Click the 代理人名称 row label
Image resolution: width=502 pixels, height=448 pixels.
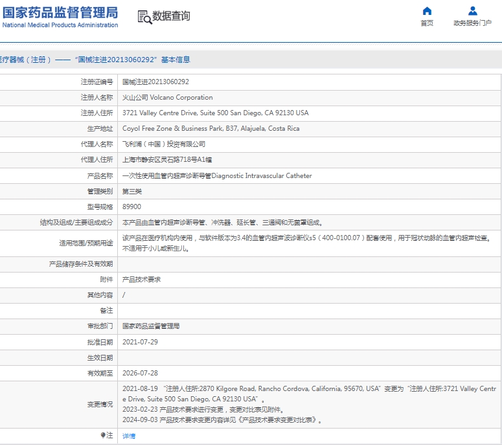pos(97,144)
